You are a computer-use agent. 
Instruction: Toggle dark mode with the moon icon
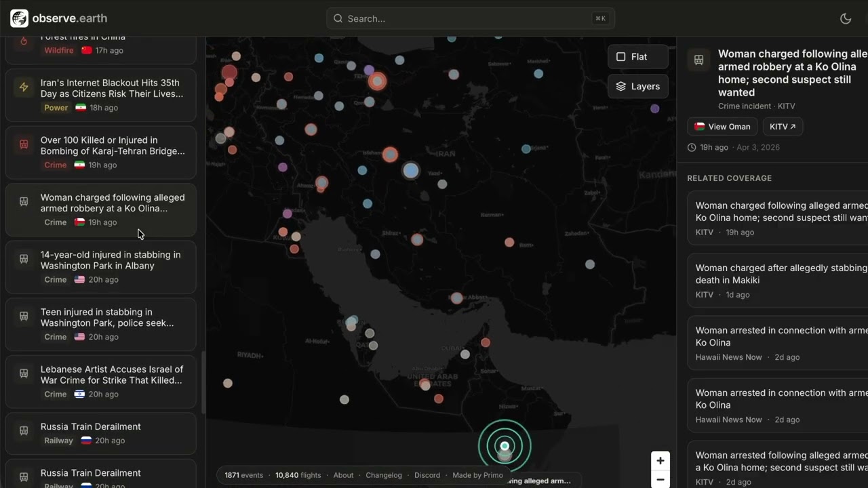click(846, 18)
